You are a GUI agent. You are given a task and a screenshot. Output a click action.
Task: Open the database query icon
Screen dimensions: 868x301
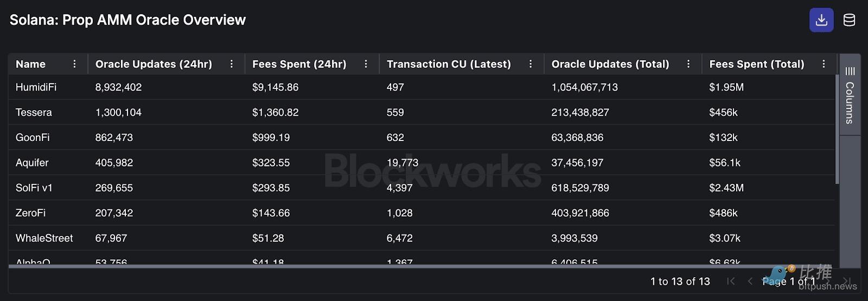coord(849,20)
